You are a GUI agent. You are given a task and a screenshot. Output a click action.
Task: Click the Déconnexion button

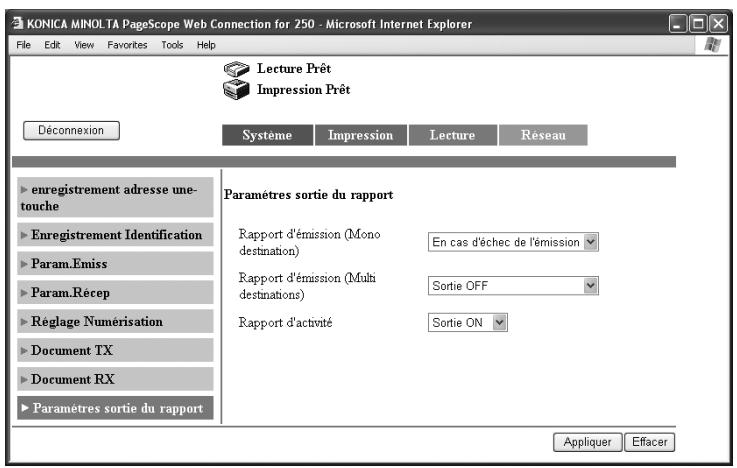71,131
